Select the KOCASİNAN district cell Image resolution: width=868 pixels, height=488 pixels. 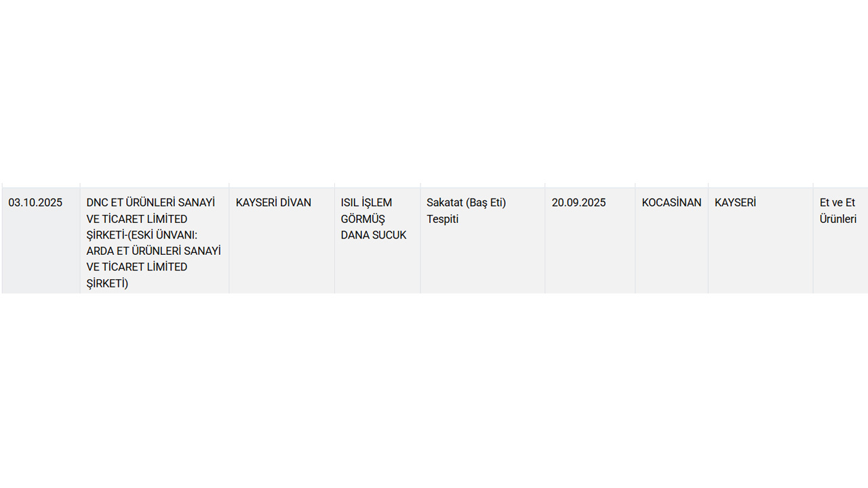coord(671,203)
